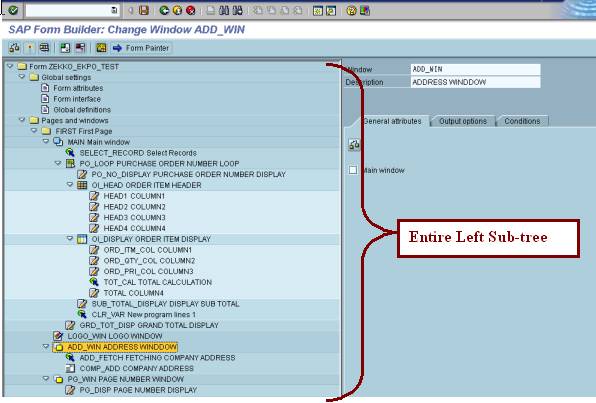Switch to the General attributes tab

click(x=392, y=121)
